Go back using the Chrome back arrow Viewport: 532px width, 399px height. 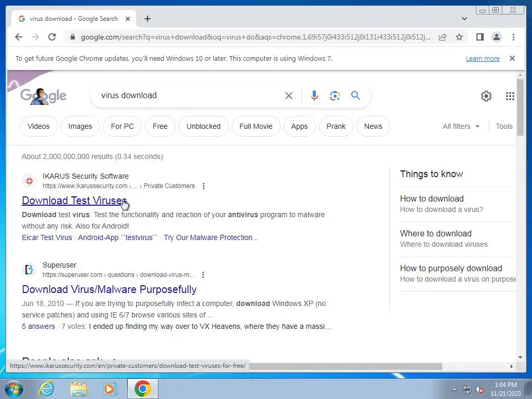[x=19, y=37]
